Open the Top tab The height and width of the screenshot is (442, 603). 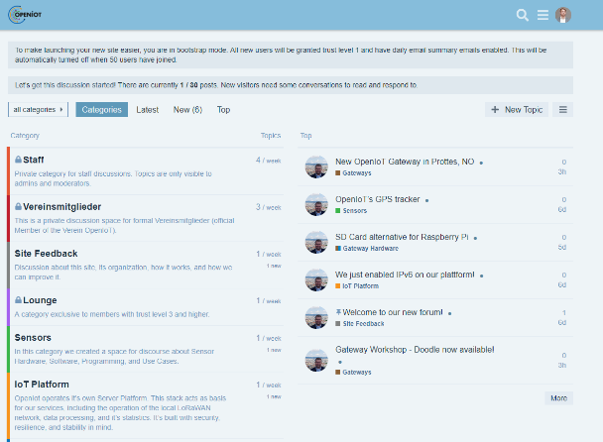point(223,110)
